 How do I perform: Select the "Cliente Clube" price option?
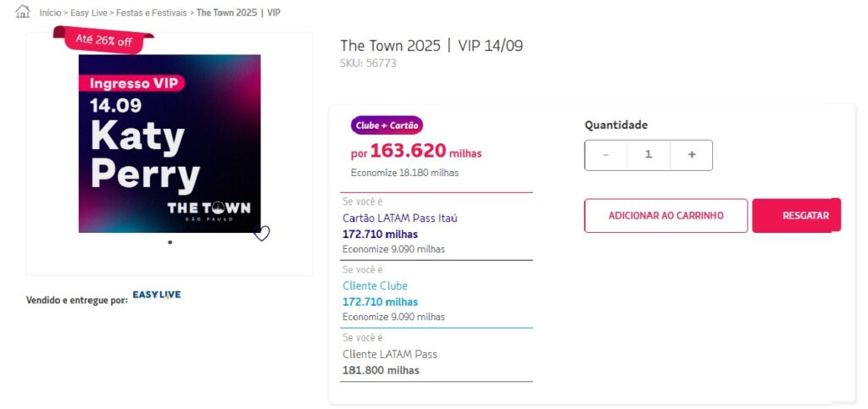pyautogui.click(x=375, y=286)
